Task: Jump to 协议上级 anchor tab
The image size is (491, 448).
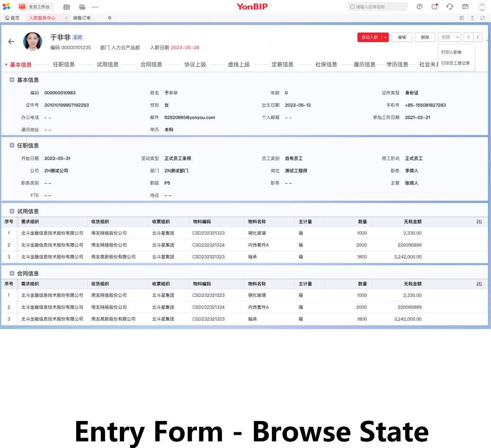Action: click(x=195, y=64)
